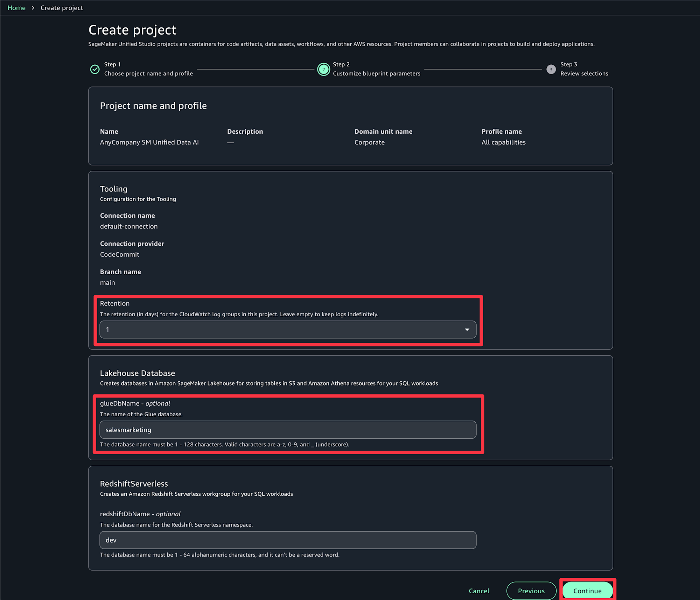700x600 pixels.
Task: Select Step 2 Customize blueprint parameters
Action: pos(377,69)
